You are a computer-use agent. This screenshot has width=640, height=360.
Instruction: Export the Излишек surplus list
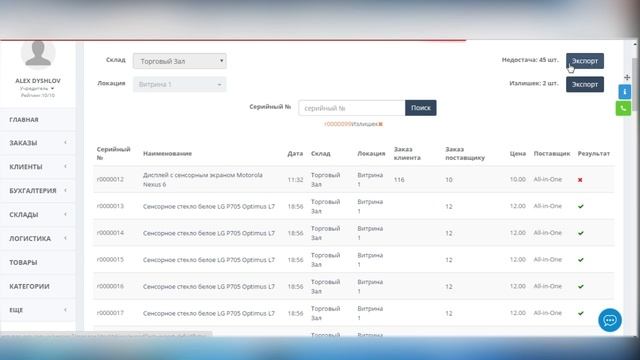584,84
